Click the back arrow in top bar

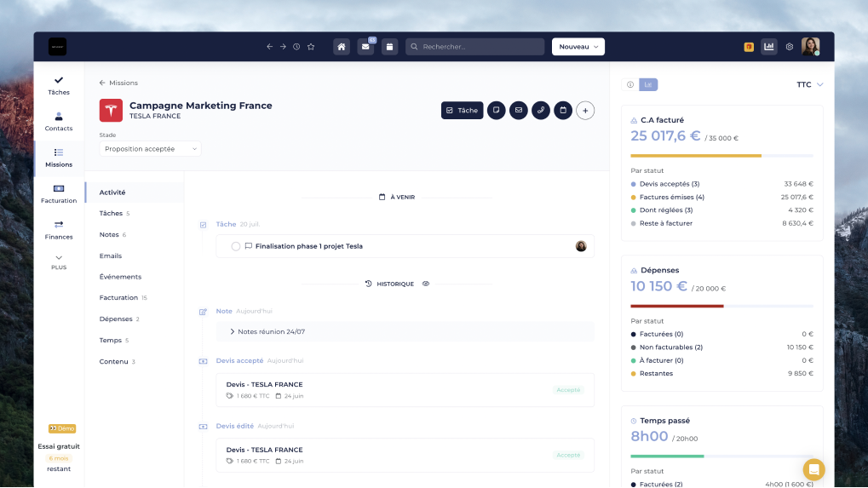point(269,47)
